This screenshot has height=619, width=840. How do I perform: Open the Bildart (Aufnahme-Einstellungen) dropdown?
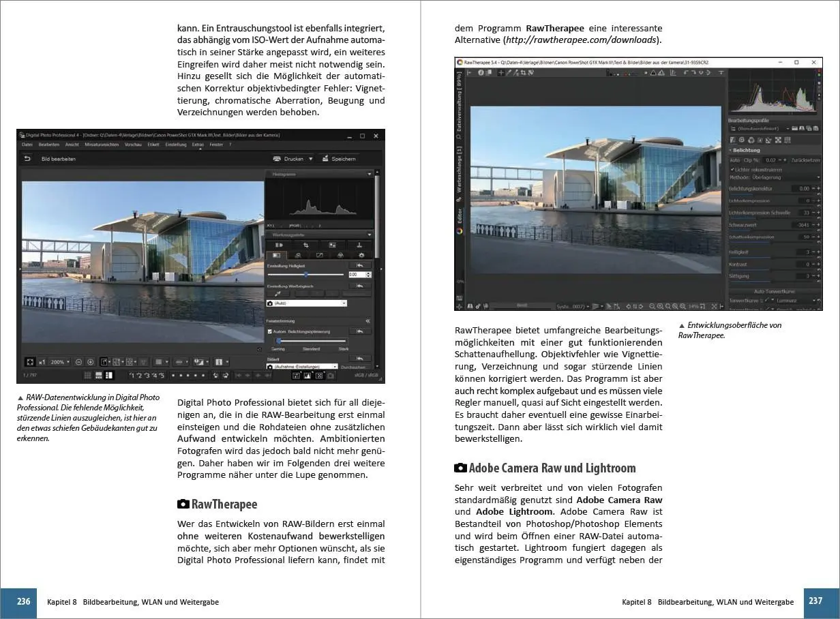302,366
